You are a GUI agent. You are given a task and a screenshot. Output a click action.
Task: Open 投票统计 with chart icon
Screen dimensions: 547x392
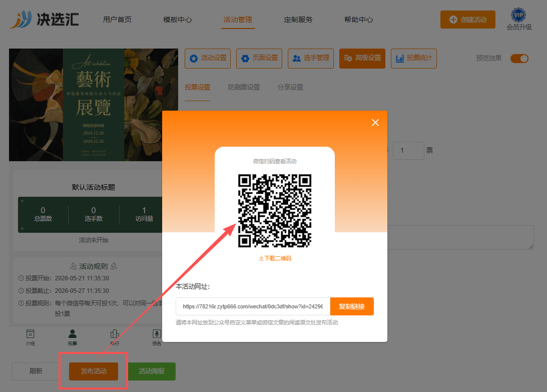pos(414,58)
